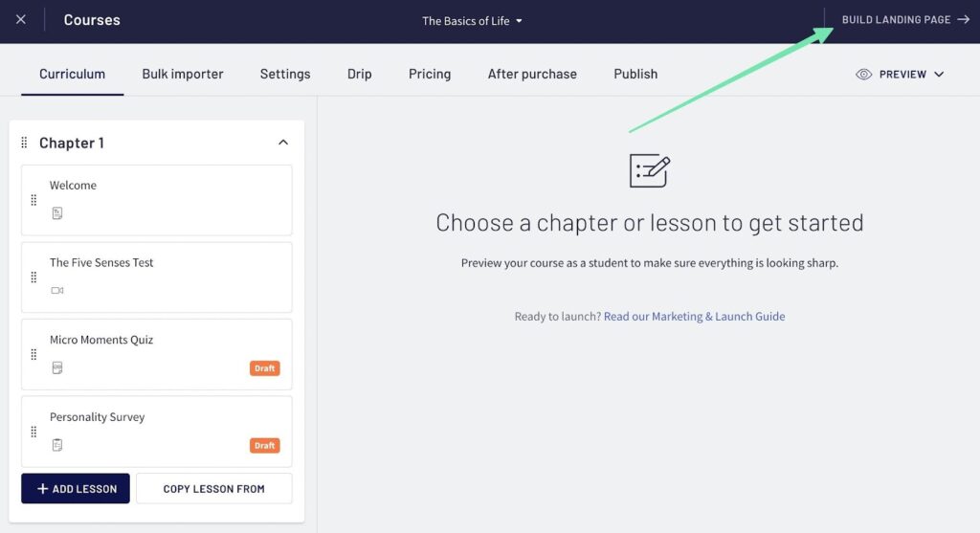Screen dimensions: 980x533
Task: Click the eye icon next to Preview
Action: pyautogui.click(x=863, y=75)
